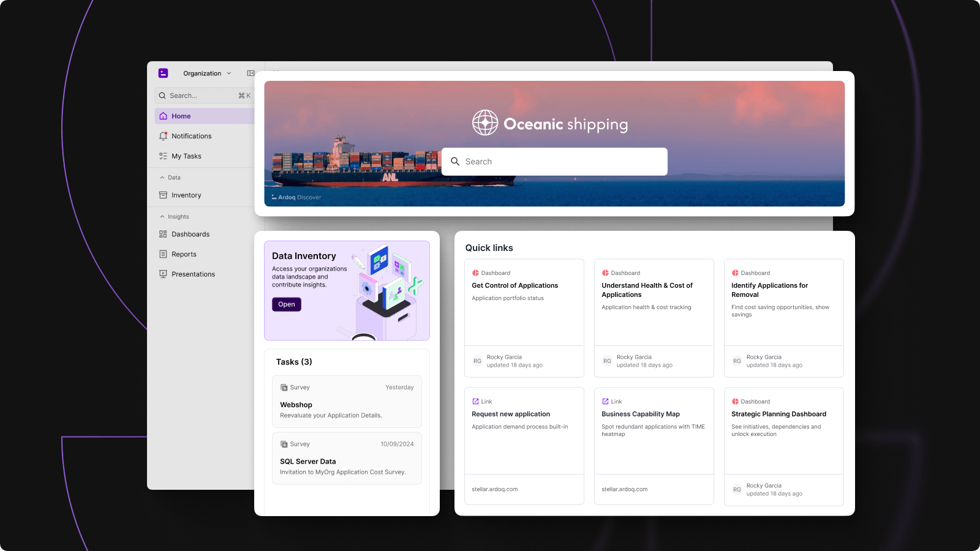Click the Notifications bell icon
Screen dimensions: 980x551
pos(163,136)
